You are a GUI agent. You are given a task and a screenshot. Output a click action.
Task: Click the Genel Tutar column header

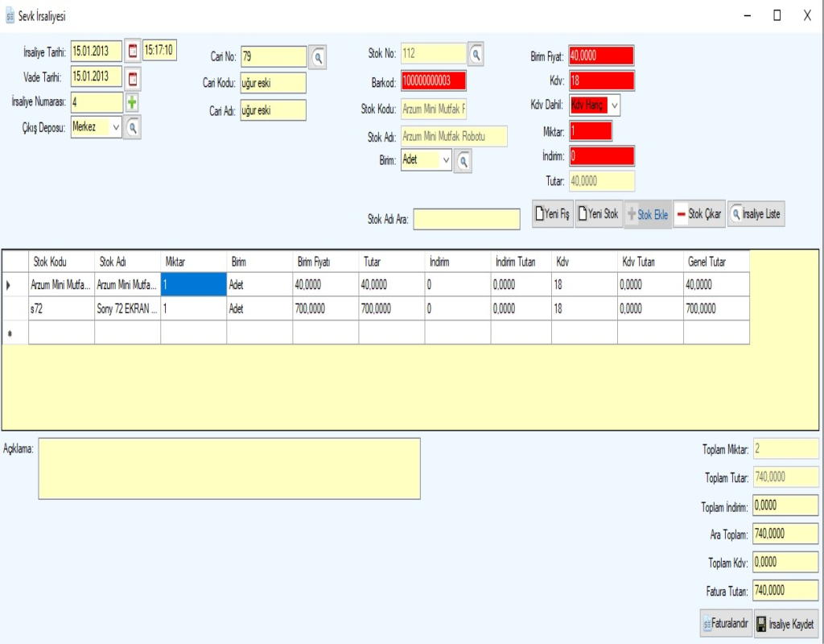(x=715, y=262)
